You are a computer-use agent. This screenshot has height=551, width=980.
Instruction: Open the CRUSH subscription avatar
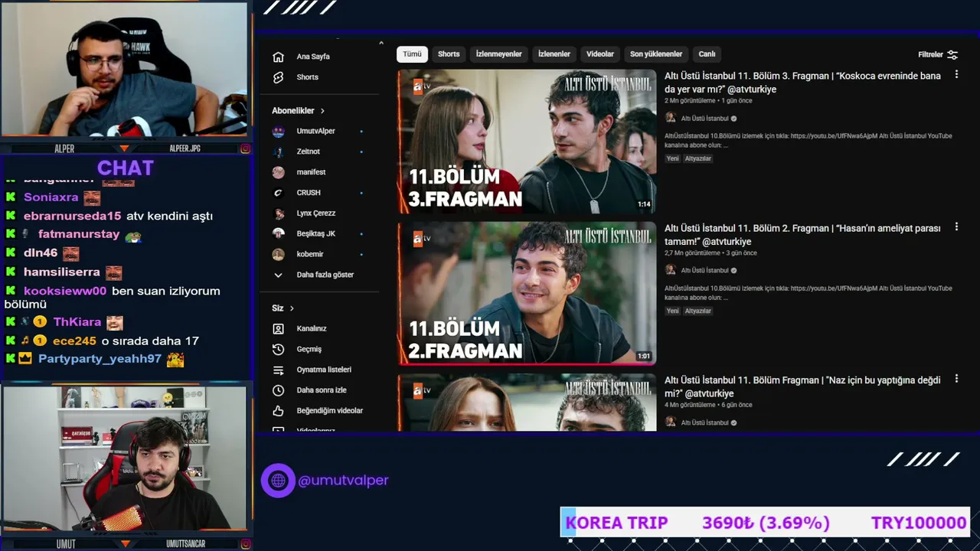pyautogui.click(x=279, y=193)
